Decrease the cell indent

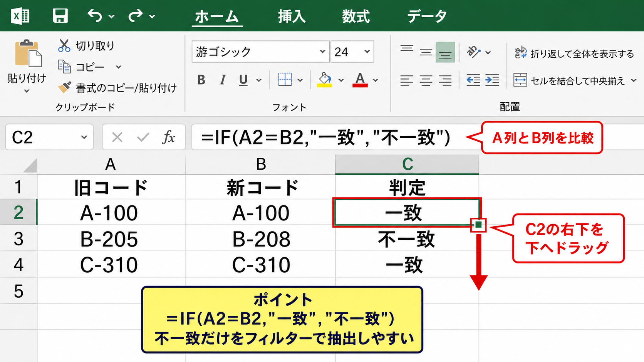coord(473,80)
